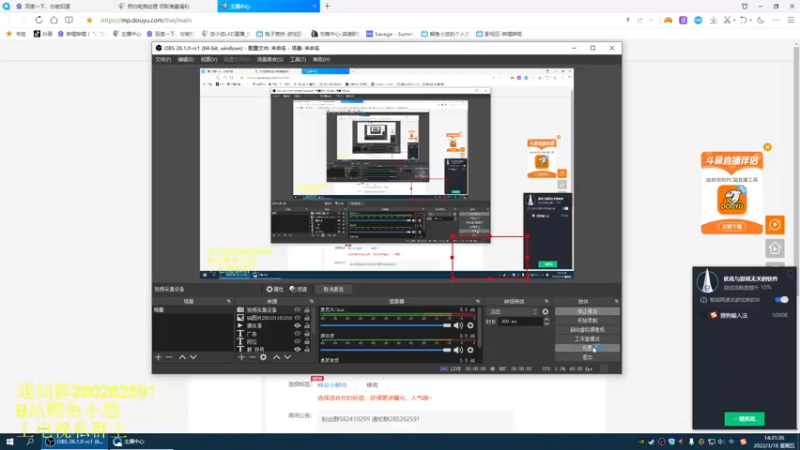Screen dimensions: 800x450
Task: Click 启动虚拟摄像机 button
Action: click(x=587, y=330)
